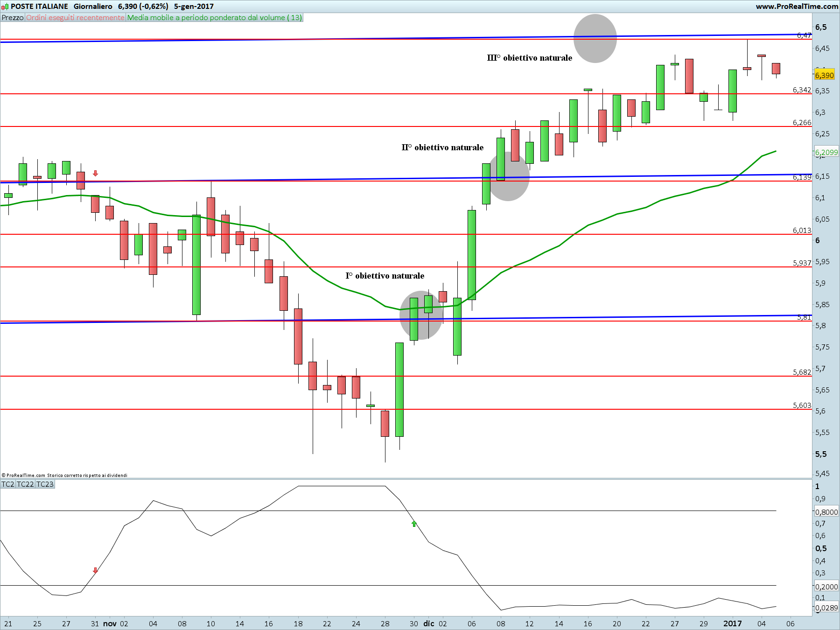Click the 5,81 level label

point(804,317)
